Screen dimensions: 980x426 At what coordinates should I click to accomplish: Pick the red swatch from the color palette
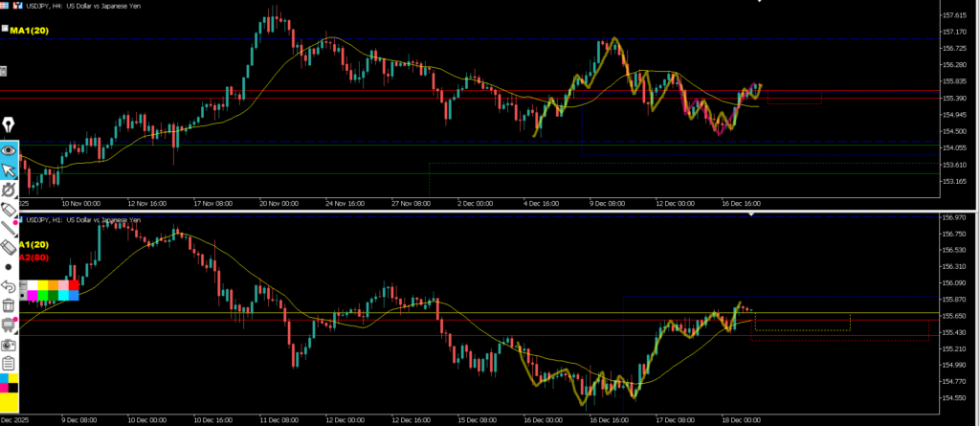point(74,286)
